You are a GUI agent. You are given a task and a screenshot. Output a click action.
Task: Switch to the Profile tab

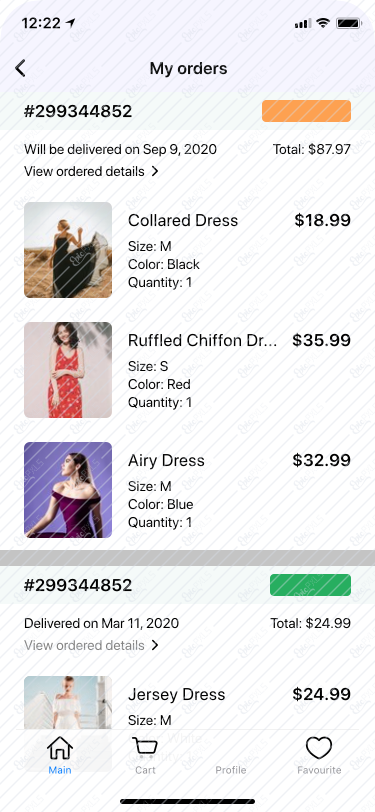[230, 770]
